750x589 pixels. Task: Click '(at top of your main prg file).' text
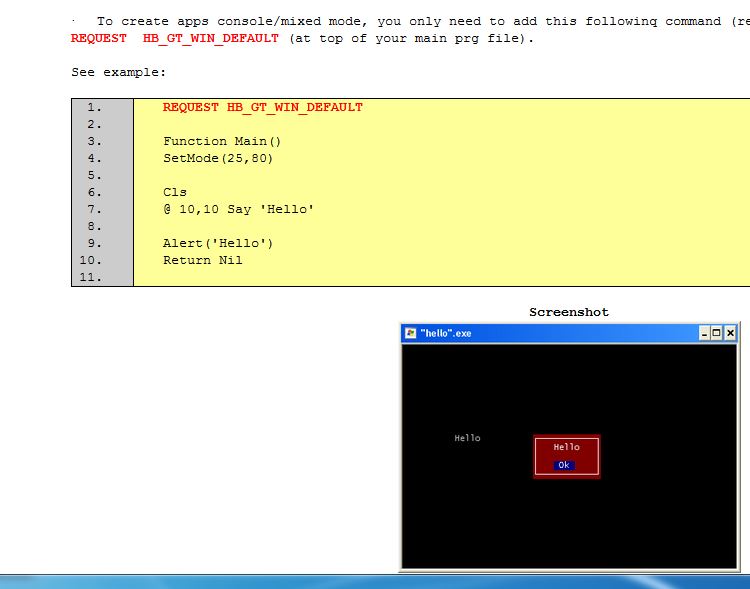[x=411, y=38]
